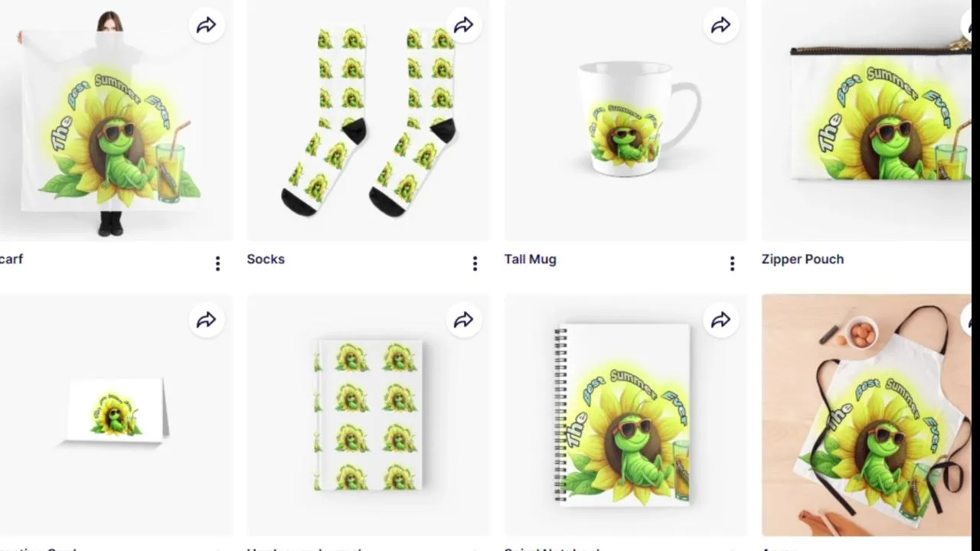980x551 pixels.
Task: Share the Socks product
Action: coord(464,26)
